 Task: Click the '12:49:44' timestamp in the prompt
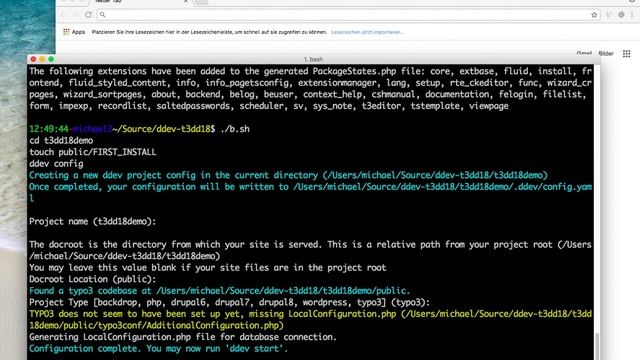tap(49, 129)
